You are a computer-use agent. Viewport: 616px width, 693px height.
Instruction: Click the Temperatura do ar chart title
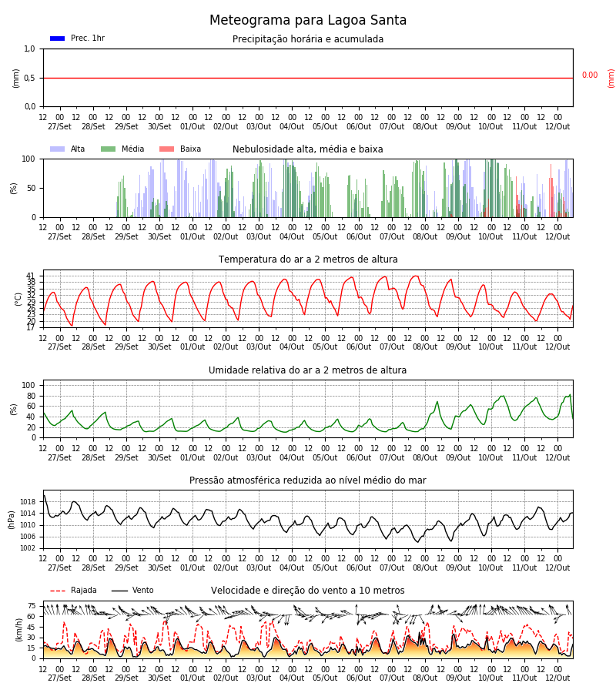(308, 259)
